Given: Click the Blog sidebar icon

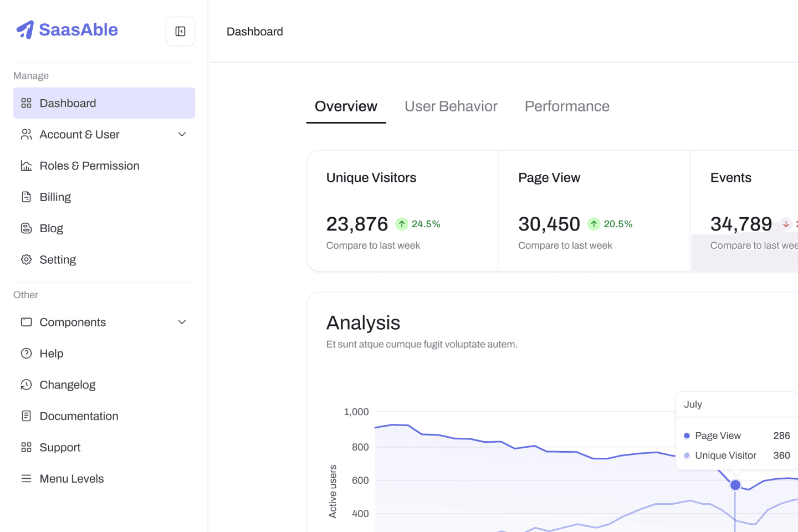Looking at the screenshot, I should 26,228.
